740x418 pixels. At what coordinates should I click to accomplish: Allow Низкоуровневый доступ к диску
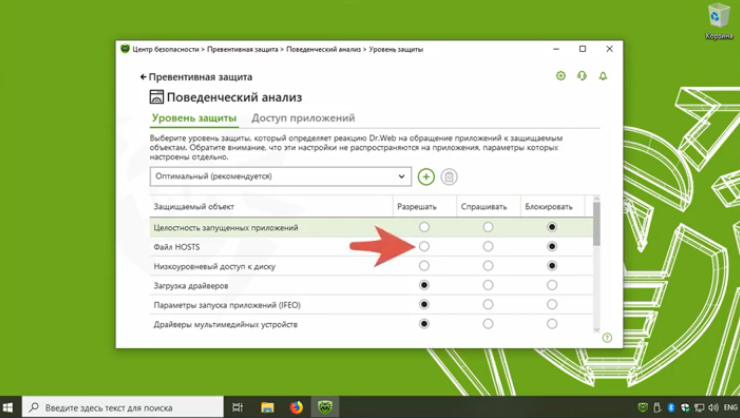pos(424,266)
